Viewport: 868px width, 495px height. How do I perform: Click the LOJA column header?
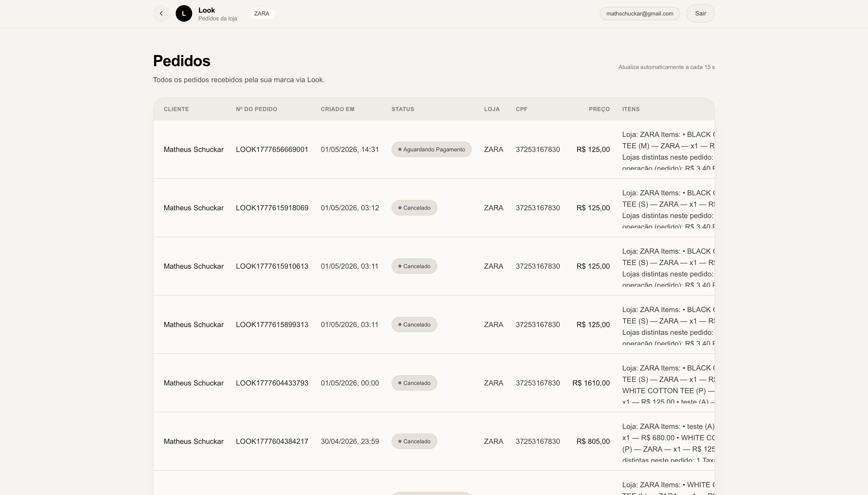point(492,109)
